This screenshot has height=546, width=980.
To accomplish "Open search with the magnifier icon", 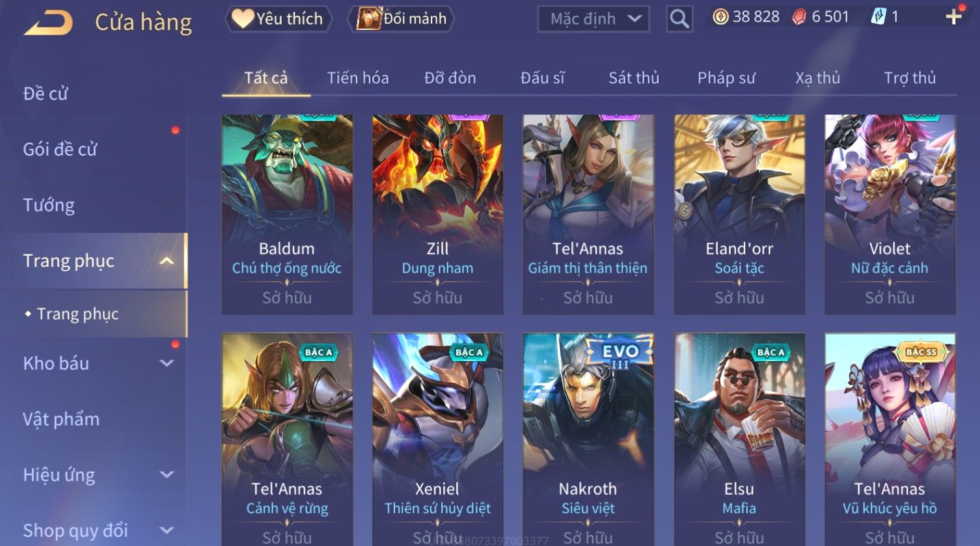I will click(679, 19).
